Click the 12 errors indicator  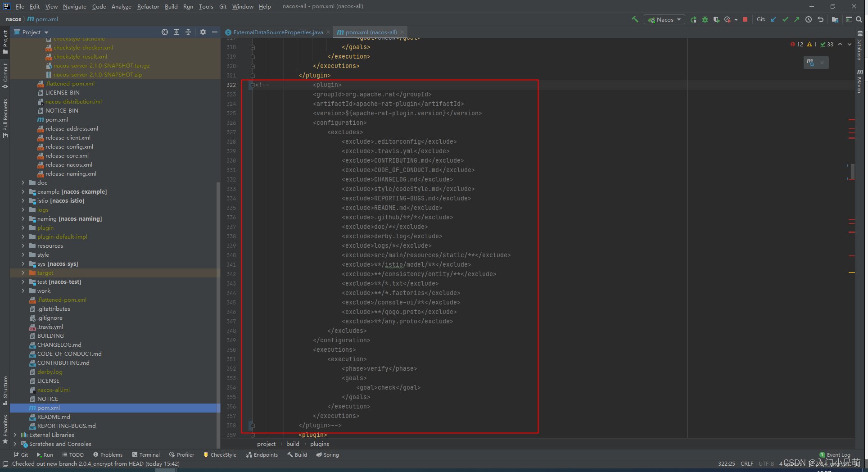coord(796,44)
